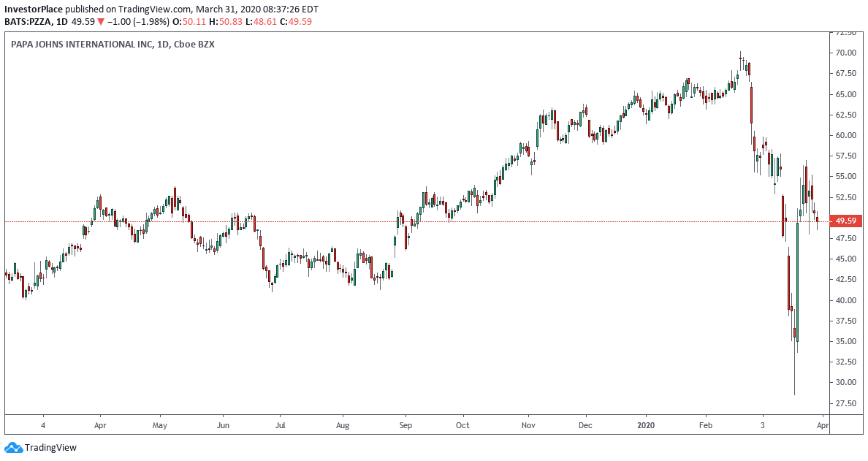This screenshot has height=461, width=868.
Task: Click the red 49.59 current price label
Action: (846, 221)
